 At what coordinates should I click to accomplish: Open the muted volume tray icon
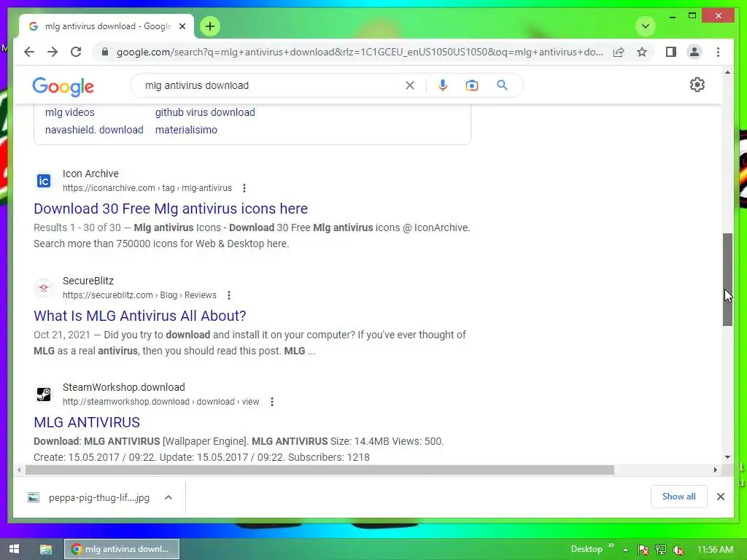click(678, 550)
